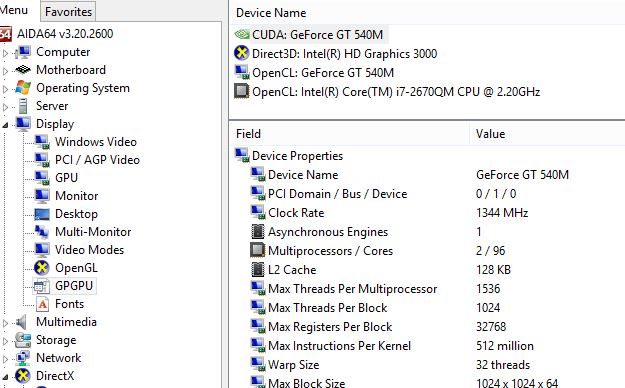
Task: Select the Motherboard icon
Action: (x=23, y=70)
